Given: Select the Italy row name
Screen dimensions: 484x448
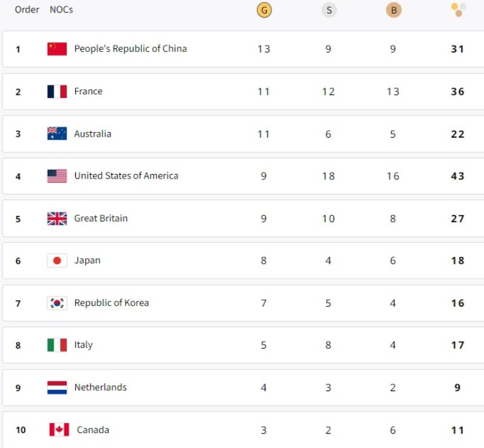Looking at the screenshot, I should click(x=83, y=345).
